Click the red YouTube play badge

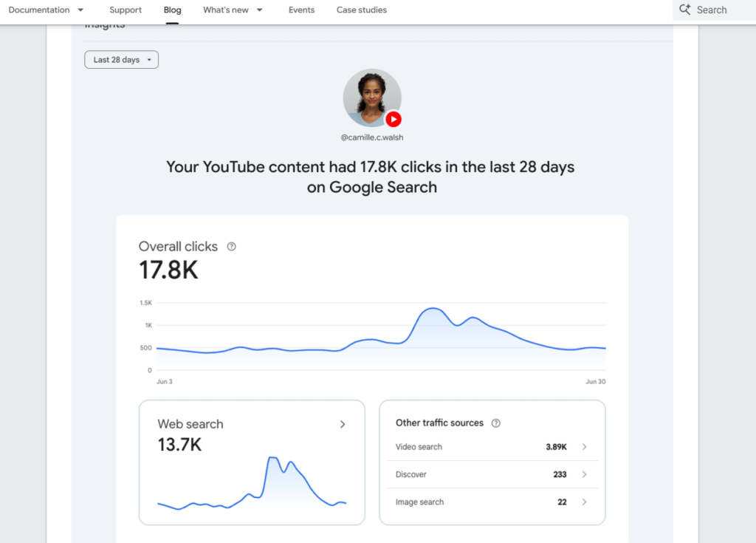pyautogui.click(x=394, y=119)
